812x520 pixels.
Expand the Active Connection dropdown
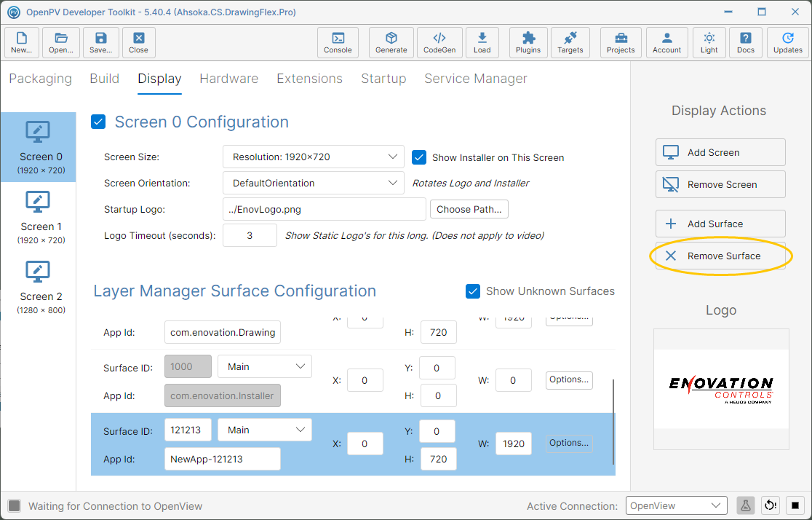pos(677,505)
